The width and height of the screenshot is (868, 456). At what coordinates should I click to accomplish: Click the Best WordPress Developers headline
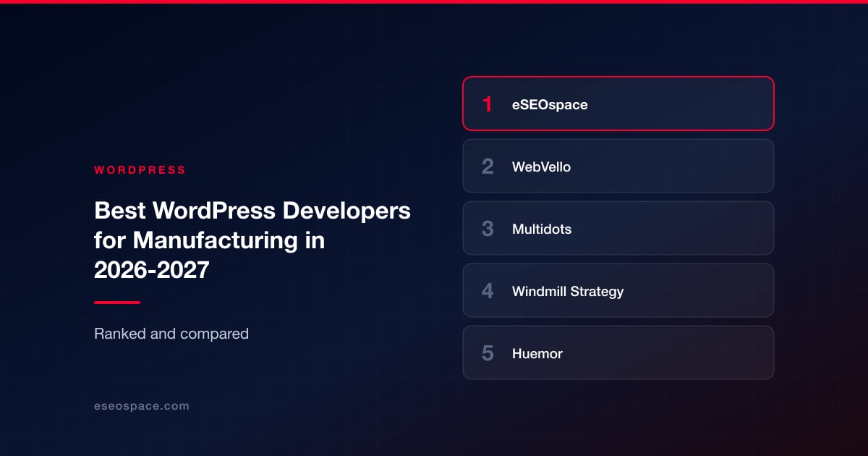pyautogui.click(x=252, y=240)
